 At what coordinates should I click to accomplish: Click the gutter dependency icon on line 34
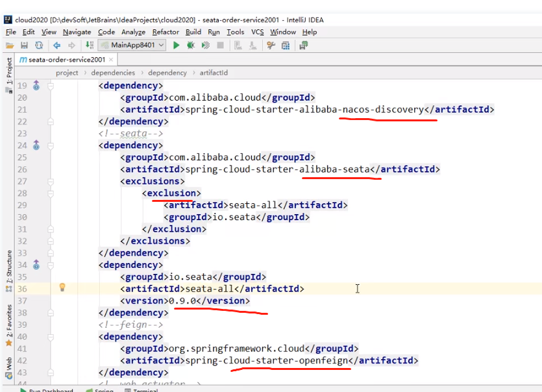tap(36, 265)
